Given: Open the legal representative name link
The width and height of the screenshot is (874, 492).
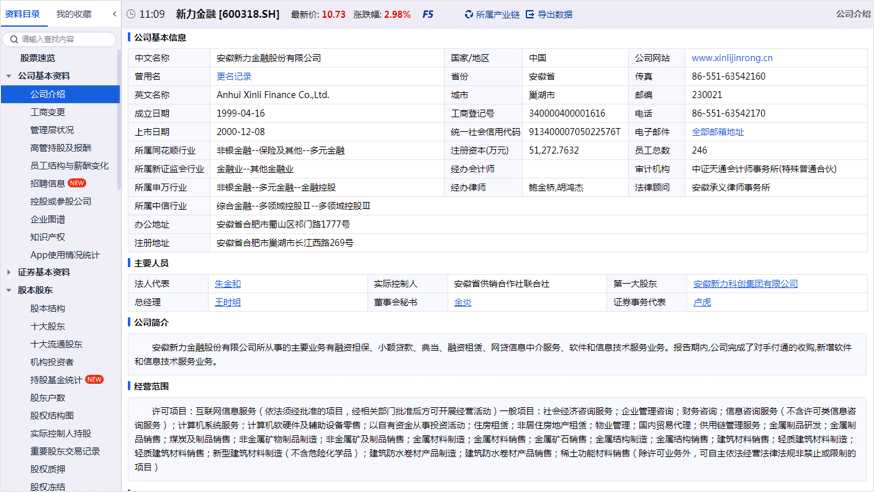Looking at the screenshot, I should [227, 284].
